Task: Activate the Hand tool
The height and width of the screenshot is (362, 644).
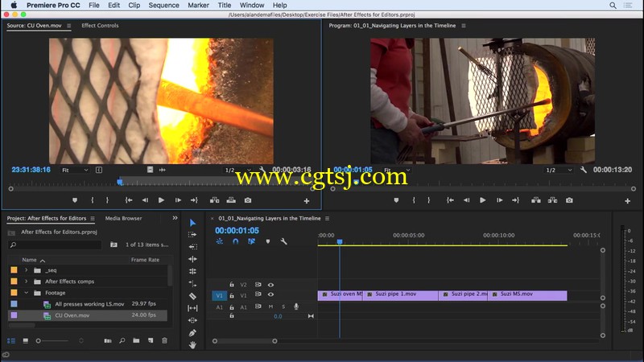Action: click(192, 345)
